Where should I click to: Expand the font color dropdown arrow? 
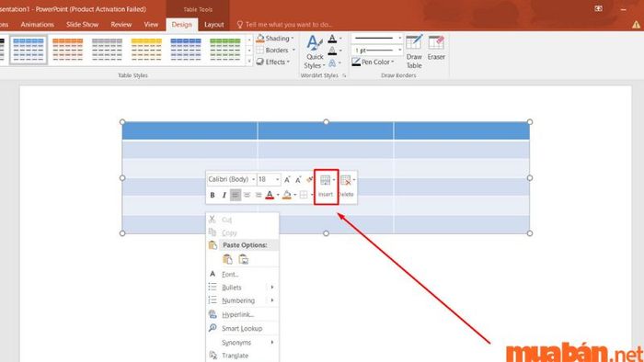click(x=278, y=195)
